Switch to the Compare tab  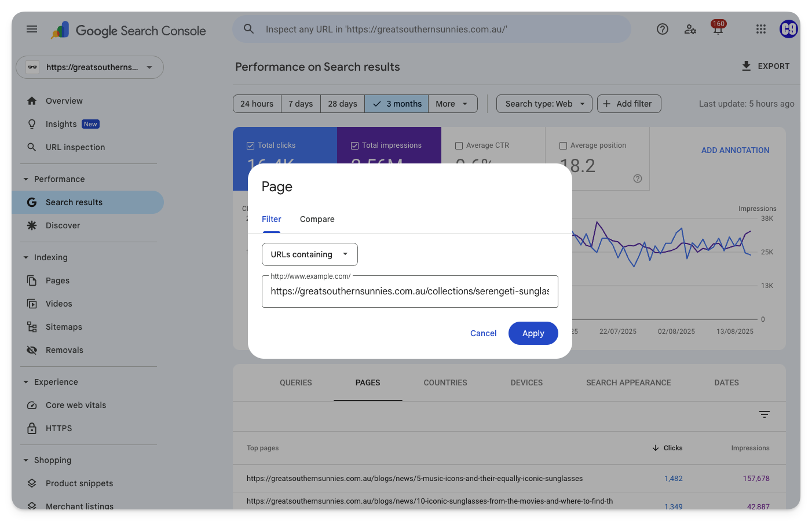[317, 219]
